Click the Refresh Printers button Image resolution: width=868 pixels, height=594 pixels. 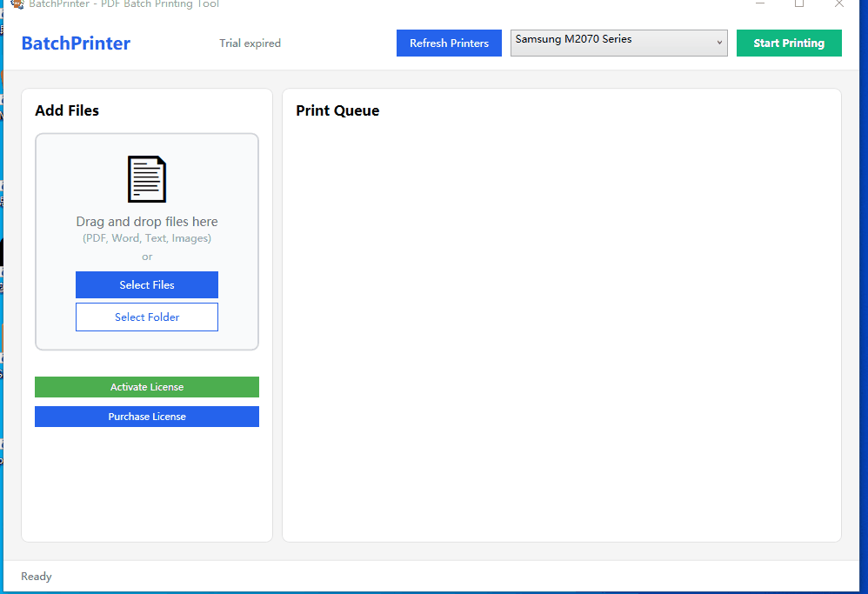pos(449,43)
